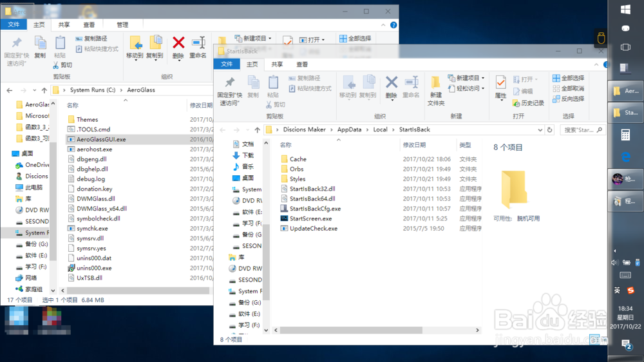Open address bar history dropdown in StartIsBack

[x=540, y=129]
